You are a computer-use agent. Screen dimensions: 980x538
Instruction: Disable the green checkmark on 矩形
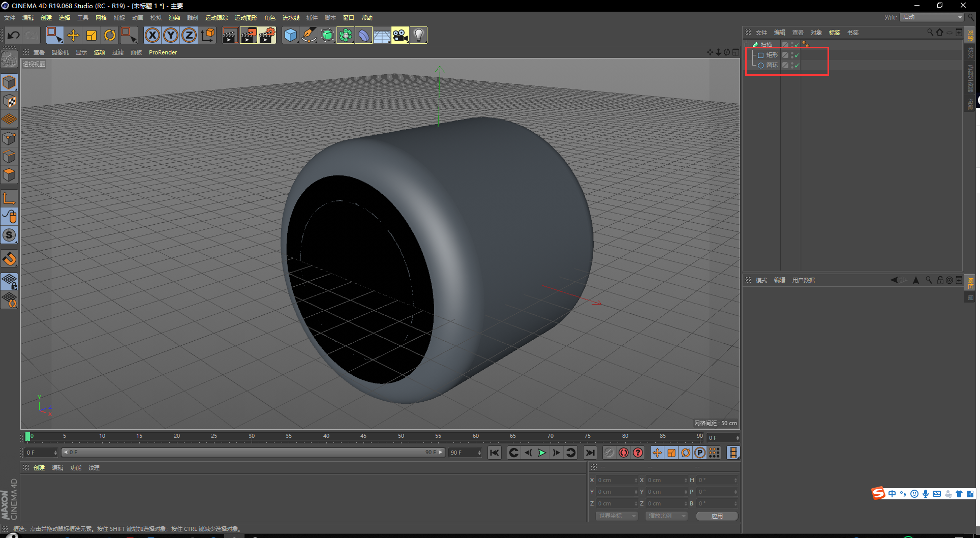[x=796, y=55]
